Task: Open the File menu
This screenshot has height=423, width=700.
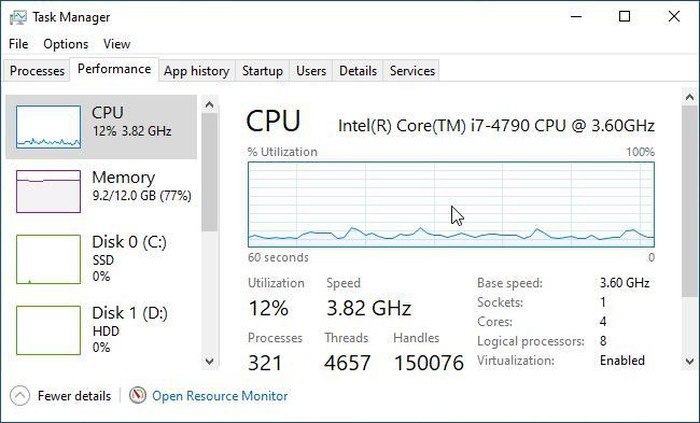Action: click(x=18, y=44)
